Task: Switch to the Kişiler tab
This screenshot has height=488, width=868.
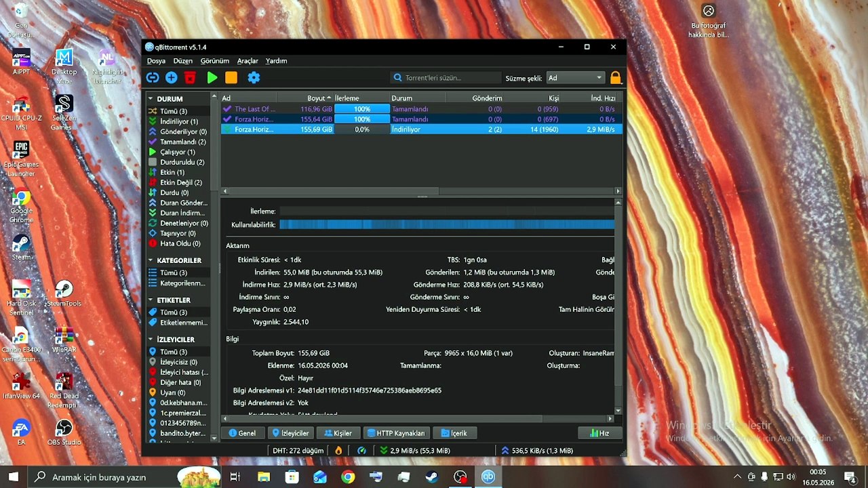Action: (338, 433)
